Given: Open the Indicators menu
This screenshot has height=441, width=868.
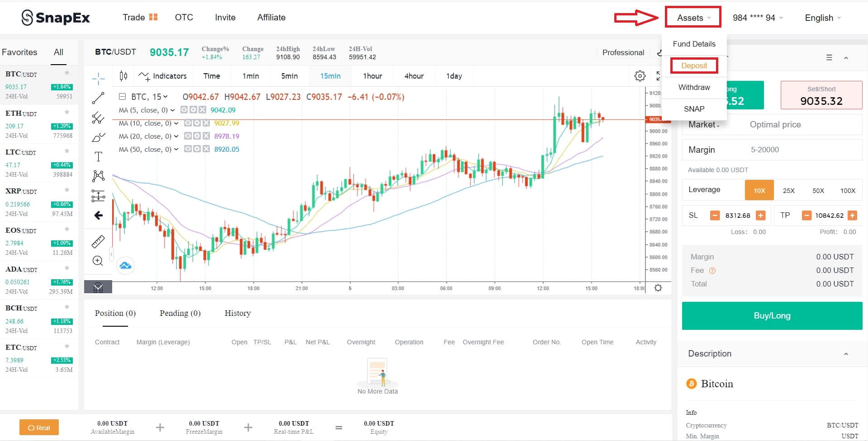Looking at the screenshot, I should click(x=163, y=76).
